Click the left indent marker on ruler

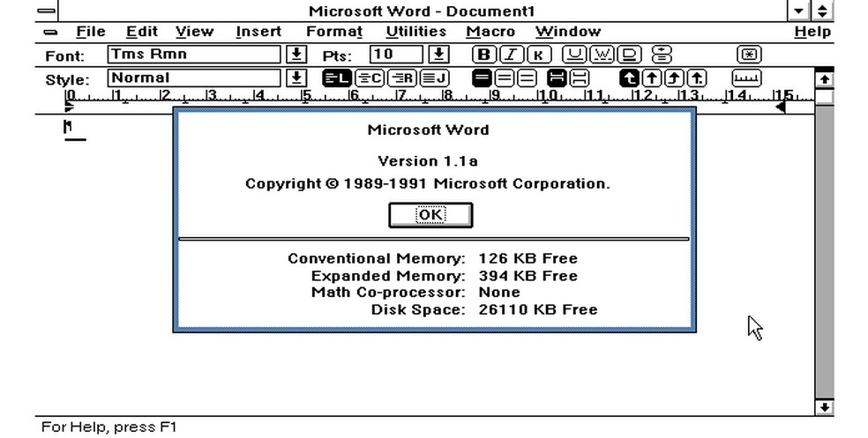click(x=69, y=106)
